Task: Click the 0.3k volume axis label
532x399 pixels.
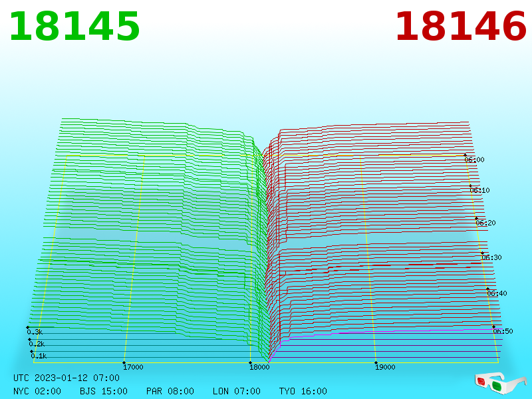Action: tap(35, 332)
